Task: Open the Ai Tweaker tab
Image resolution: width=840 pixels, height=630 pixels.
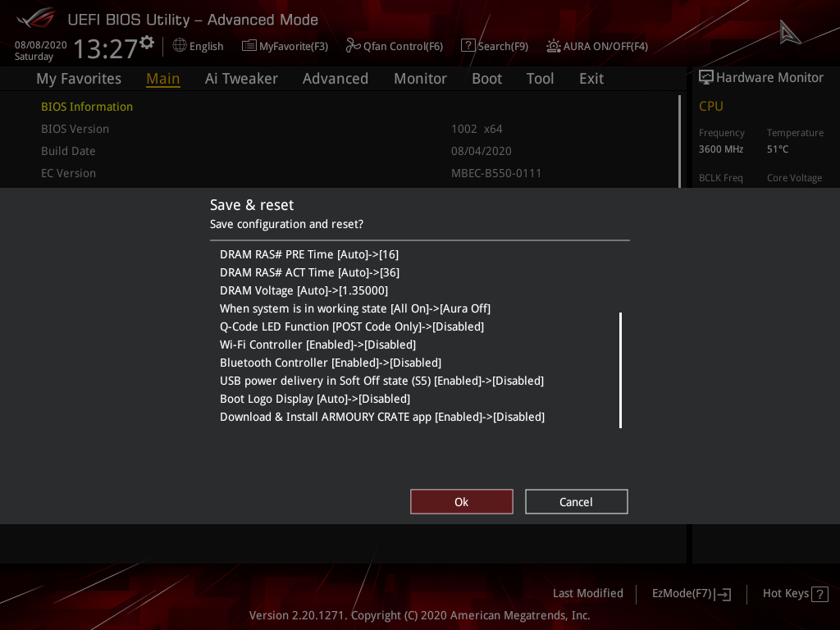Action: click(x=241, y=79)
